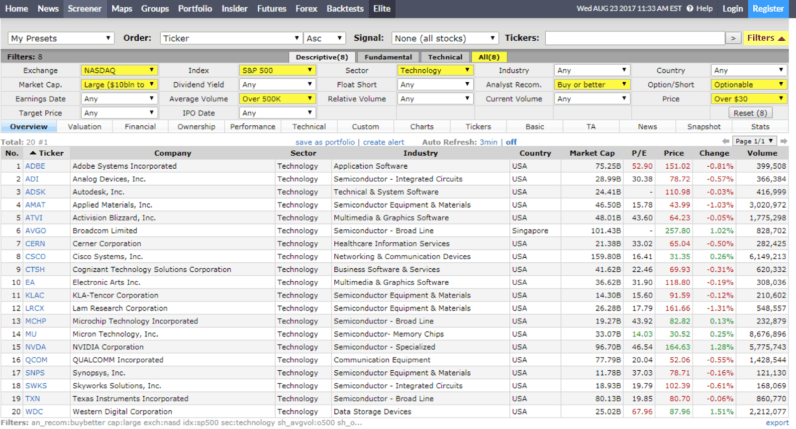796x429 pixels.
Task: Open the Average Volume dropdown
Action: click(277, 99)
